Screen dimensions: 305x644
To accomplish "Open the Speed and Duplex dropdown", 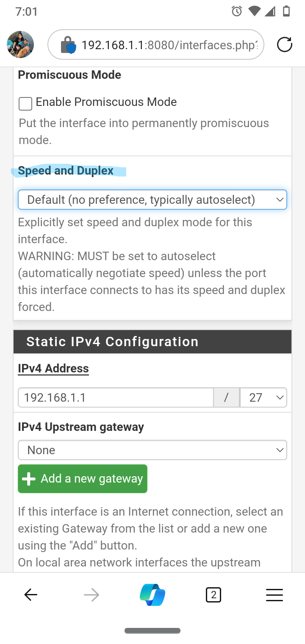I will [152, 200].
